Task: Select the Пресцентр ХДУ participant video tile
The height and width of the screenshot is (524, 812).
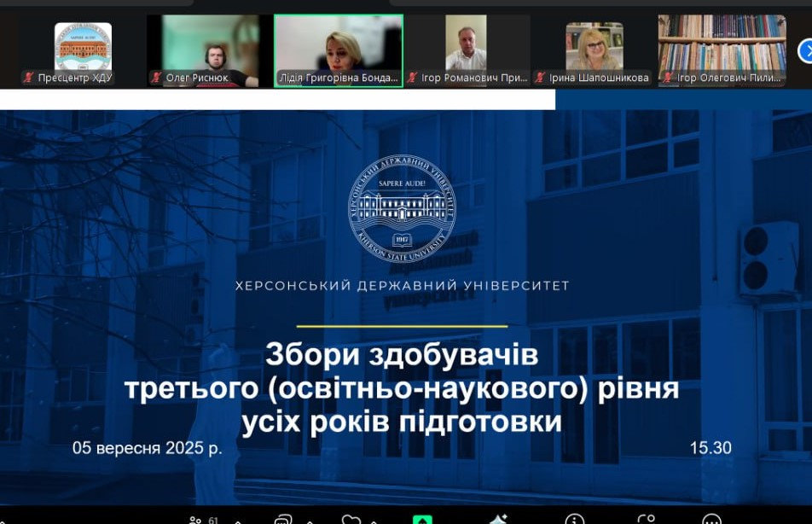Action: click(83, 51)
